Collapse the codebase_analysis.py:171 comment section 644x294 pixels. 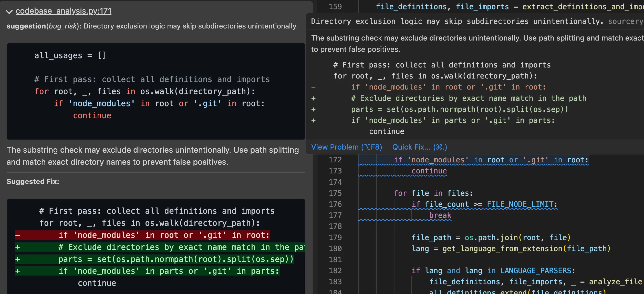pos(9,11)
